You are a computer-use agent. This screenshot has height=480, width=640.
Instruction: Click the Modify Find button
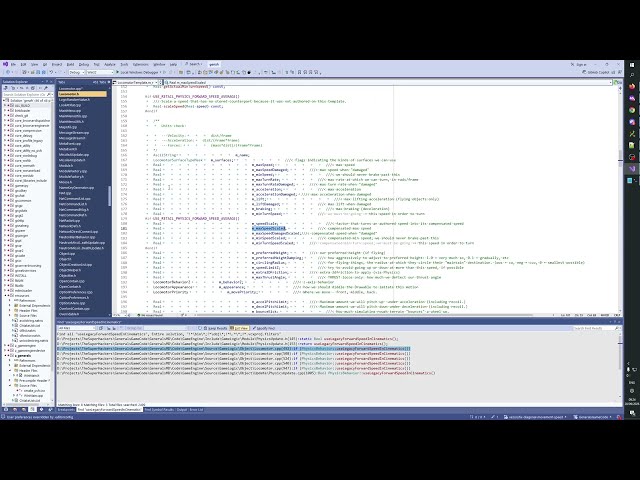[263, 328]
